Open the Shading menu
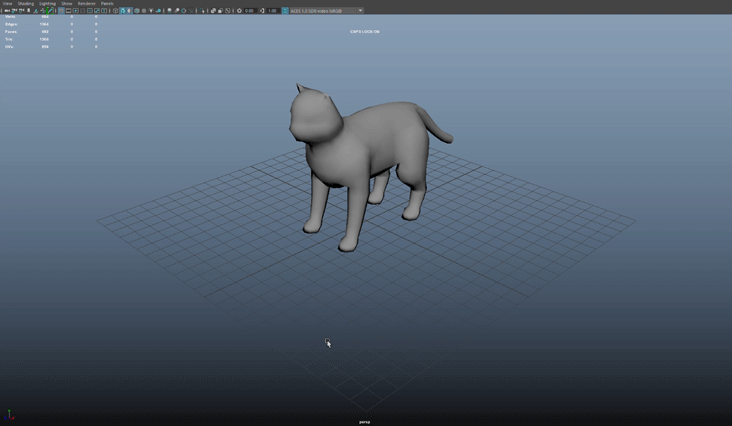This screenshot has height=426, width=732. (26, 3)
